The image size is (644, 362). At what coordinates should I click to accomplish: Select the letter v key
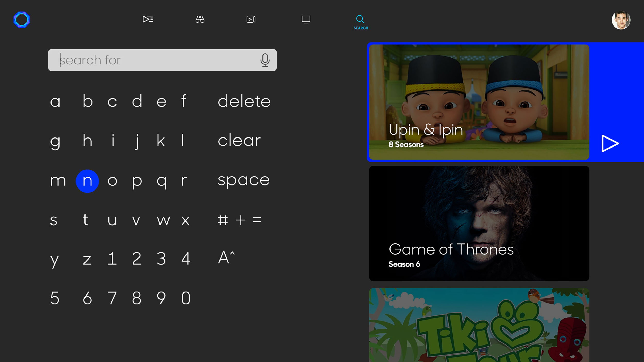(x=136, y=221)
